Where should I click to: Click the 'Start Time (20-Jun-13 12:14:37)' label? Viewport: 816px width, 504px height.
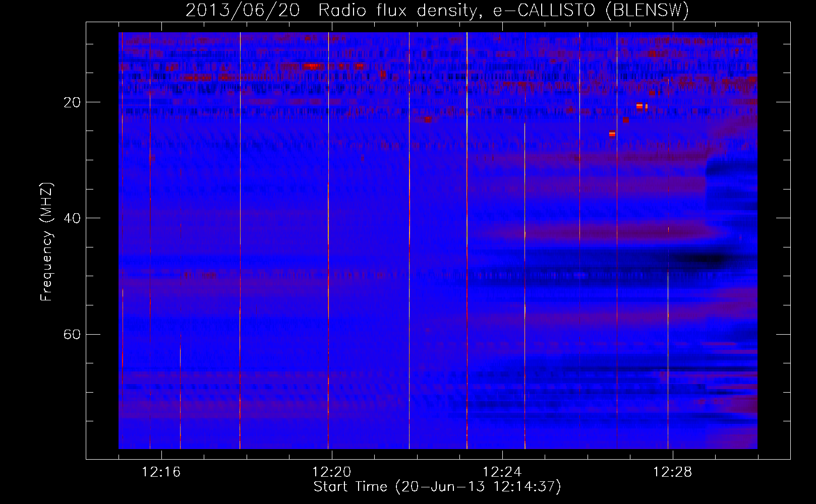(x=437, y=487)
